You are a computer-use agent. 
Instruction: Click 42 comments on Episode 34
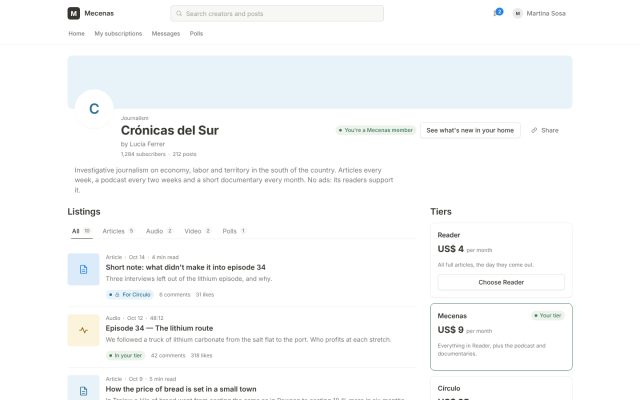coord(168,356)
